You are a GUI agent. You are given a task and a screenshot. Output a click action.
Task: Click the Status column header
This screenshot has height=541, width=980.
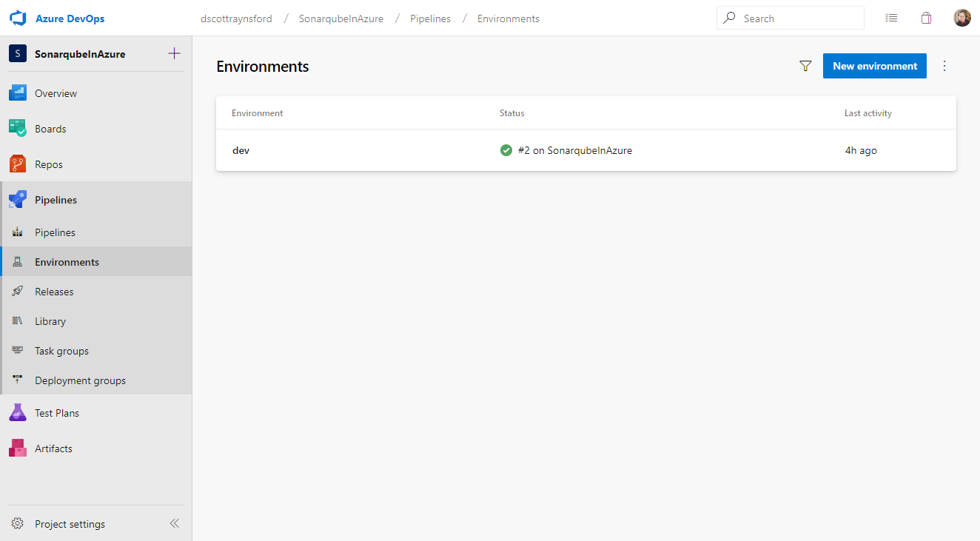point(512,113)
